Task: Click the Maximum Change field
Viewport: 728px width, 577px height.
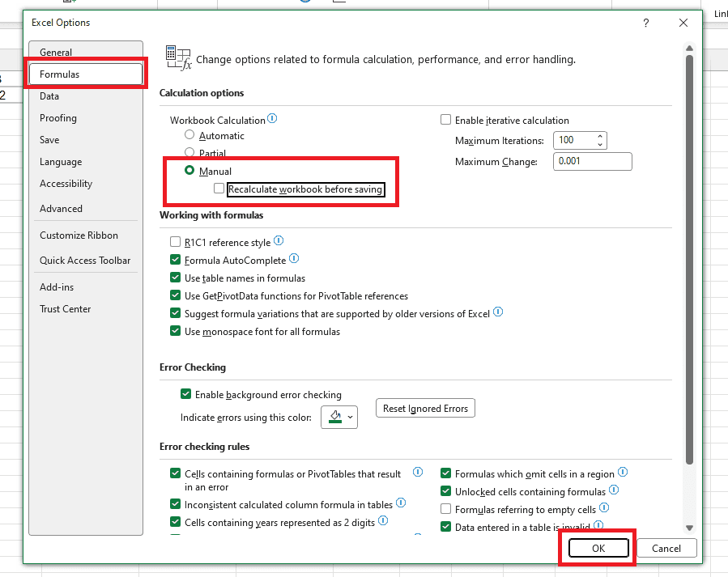Action: tap(593, 161)
